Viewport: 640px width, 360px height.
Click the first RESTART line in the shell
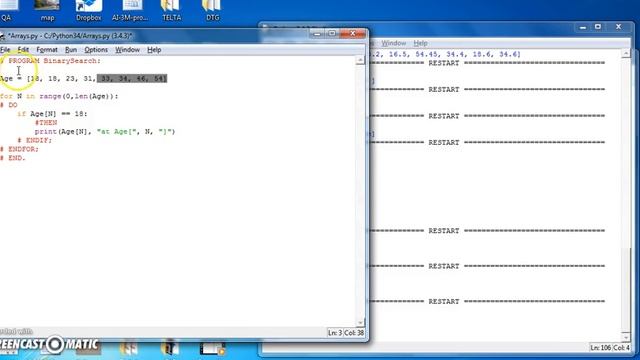tap(487, 63)
